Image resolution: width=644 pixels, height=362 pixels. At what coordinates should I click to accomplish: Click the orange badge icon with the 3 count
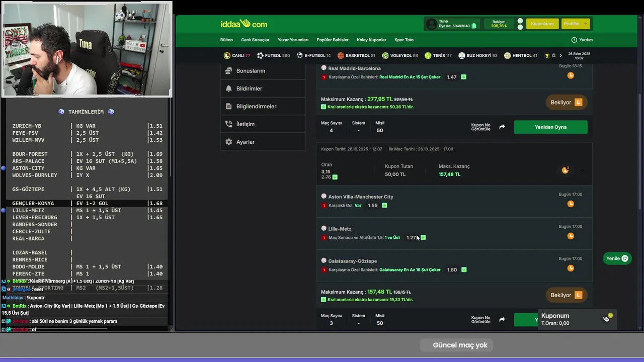(565, 170)
